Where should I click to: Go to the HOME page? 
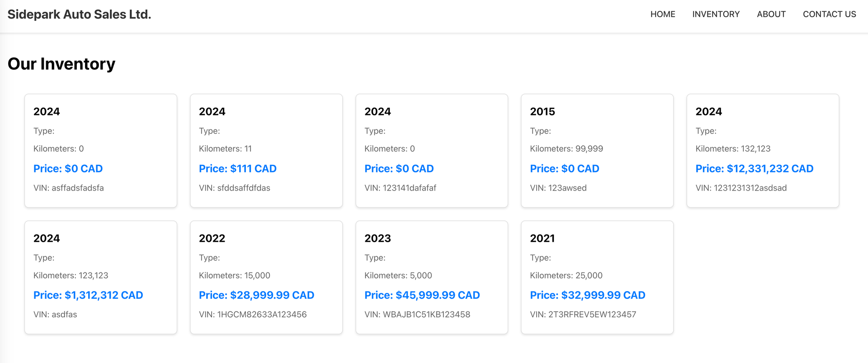click(663, 14)
